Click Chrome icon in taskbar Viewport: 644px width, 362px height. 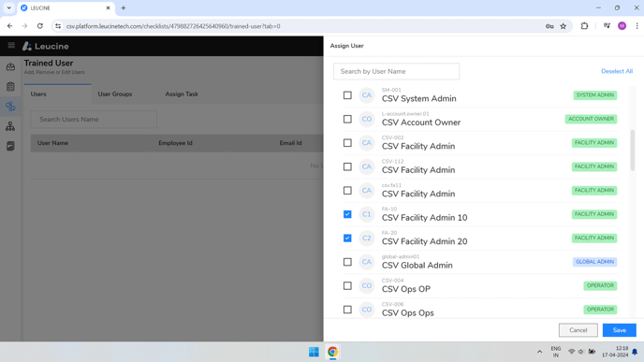pyautogui.click(x=332, y=352)
